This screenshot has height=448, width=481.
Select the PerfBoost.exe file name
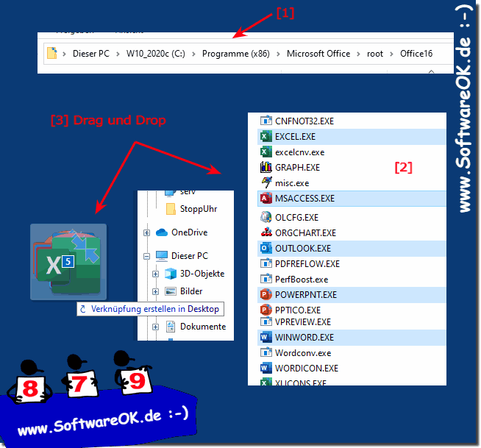[302, 279]
